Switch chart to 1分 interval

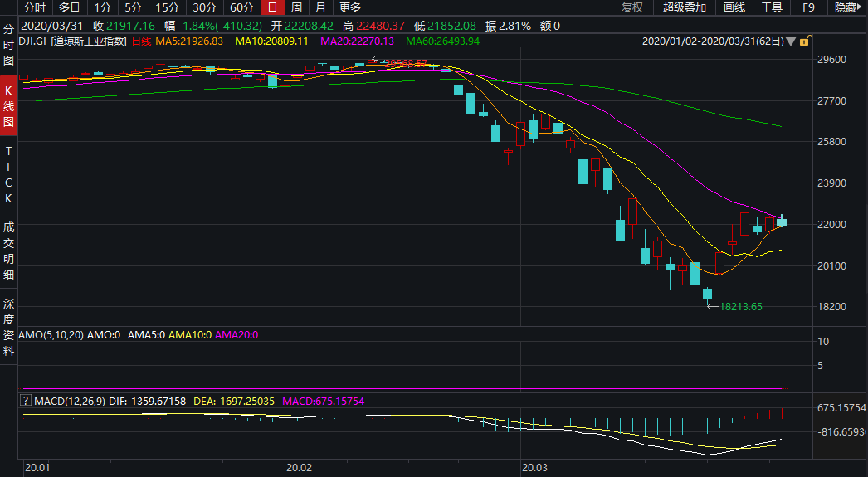pyautogui.click(x=102, y=7)
